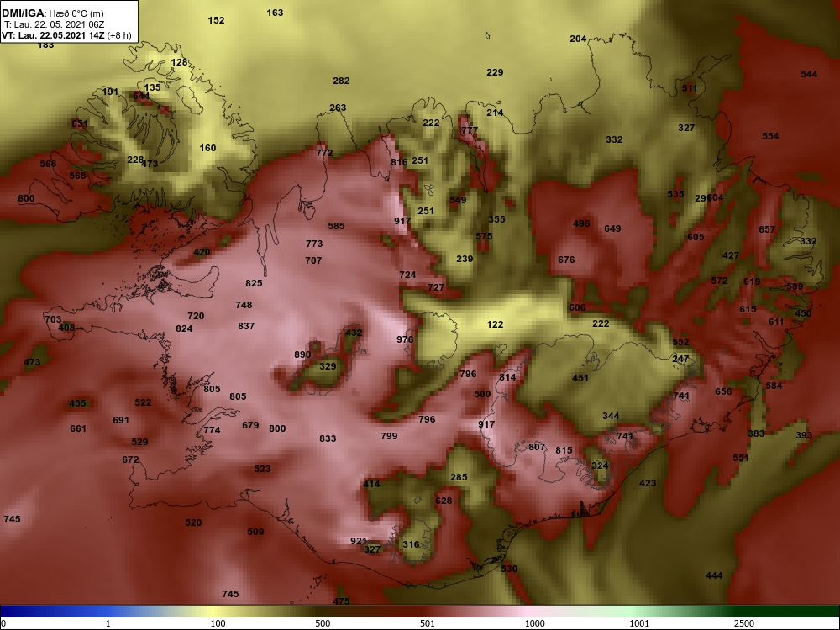Screen dimensions: 840x630
Task: Select the map value 263
Action: 338,108
